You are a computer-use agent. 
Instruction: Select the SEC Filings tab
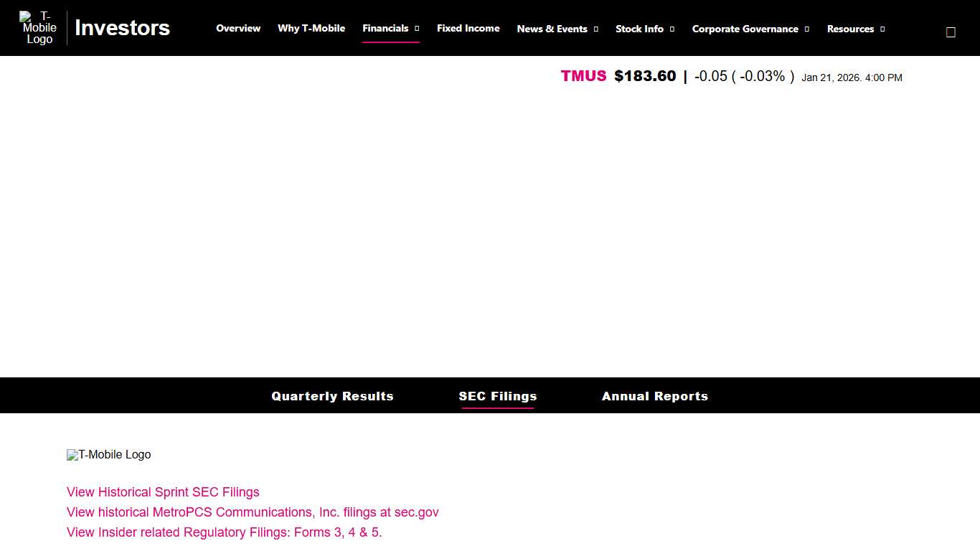click(x=498, y=395)
